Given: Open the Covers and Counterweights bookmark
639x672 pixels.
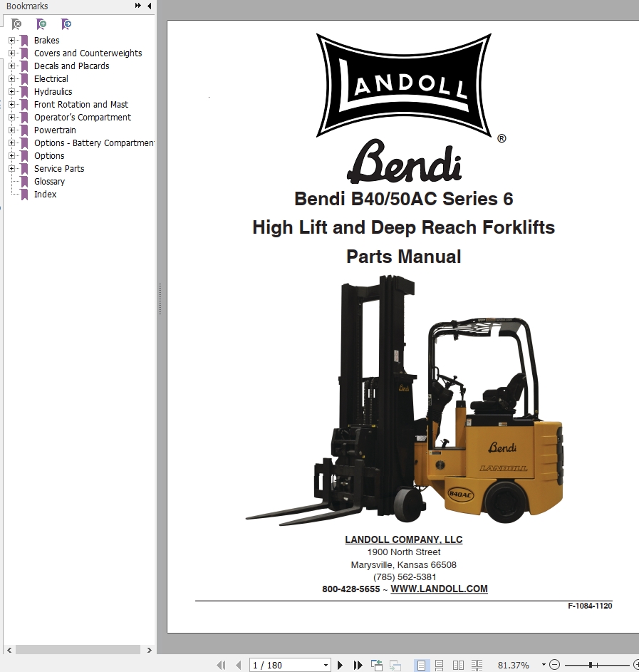Looking at the screenshot, I should [x=88, y=53].
